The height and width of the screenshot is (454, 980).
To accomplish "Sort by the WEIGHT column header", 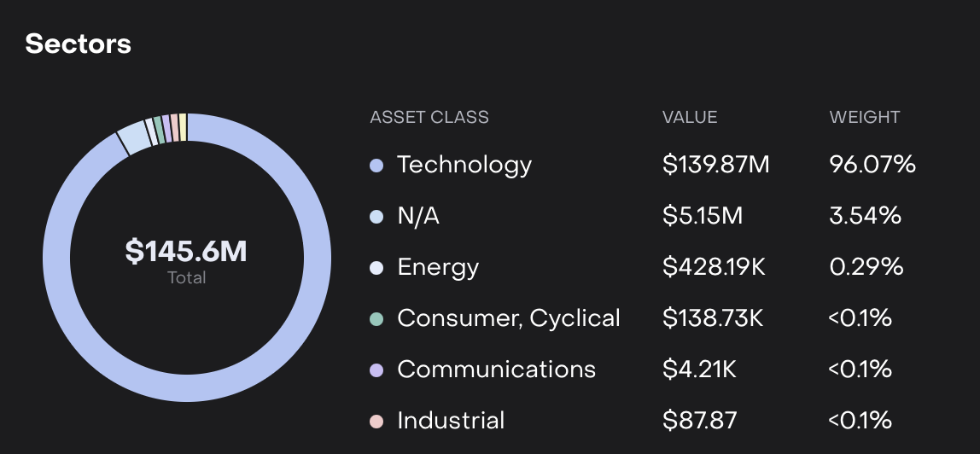I will point(865,118).
